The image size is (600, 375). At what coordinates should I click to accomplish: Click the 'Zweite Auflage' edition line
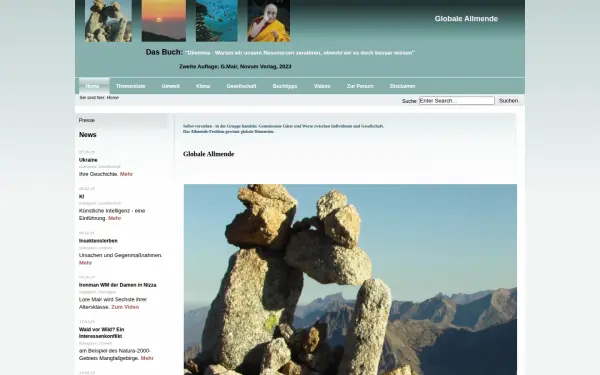[x=235, y=67]
